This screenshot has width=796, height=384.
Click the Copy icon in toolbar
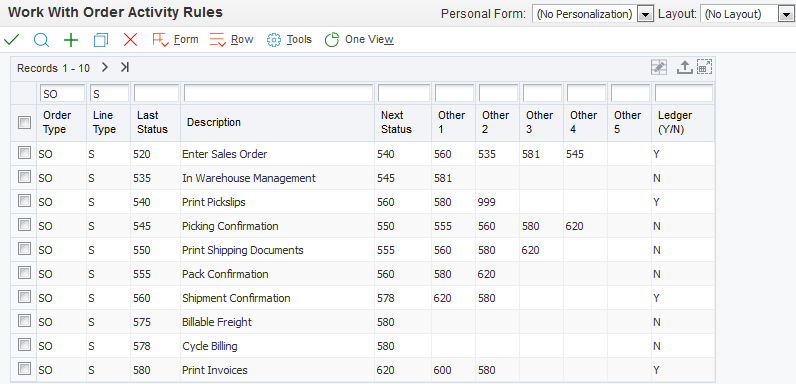tap(101, 40)
